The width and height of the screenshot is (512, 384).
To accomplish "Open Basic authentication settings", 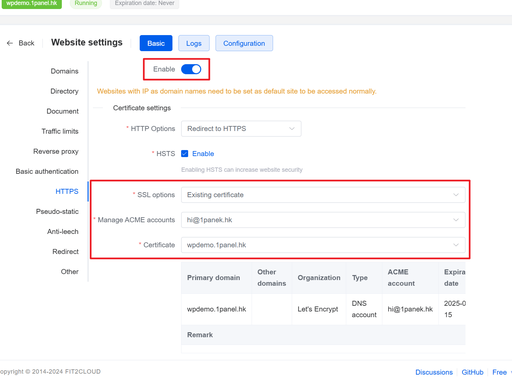I will 47,171.
